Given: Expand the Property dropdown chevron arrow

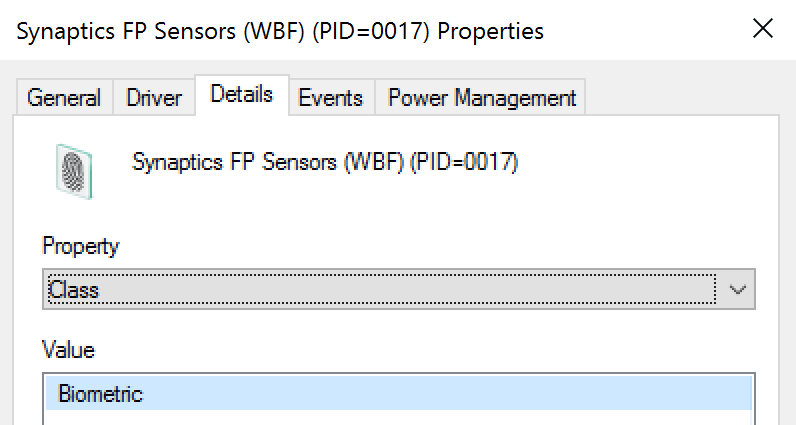Looking at the screenshot, I should (738, 290).
